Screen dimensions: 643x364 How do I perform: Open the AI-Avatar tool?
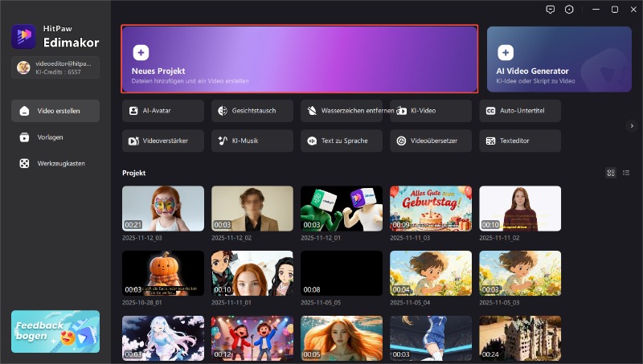click(163, 111)
